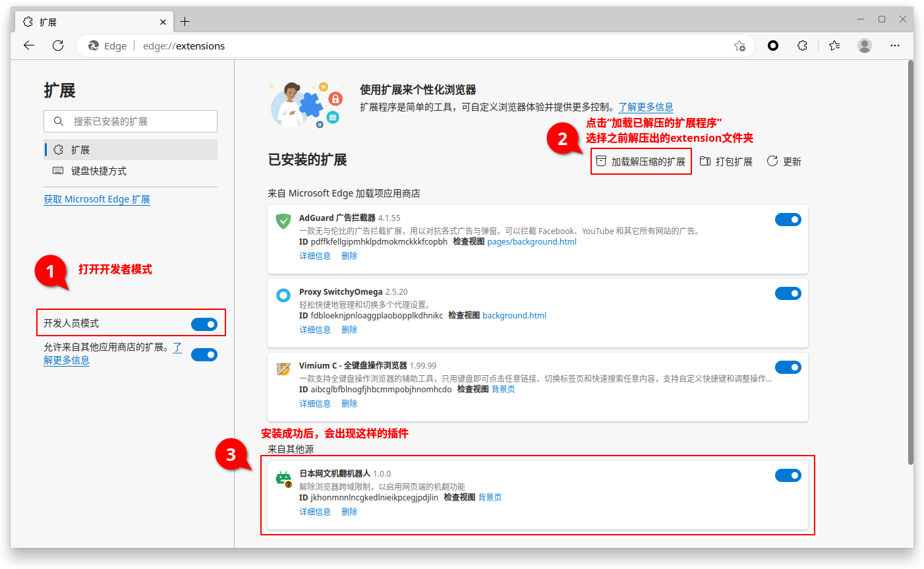Open 获取 Microsoft Edge 扩展 link
This screenshot has width=924, height=569.
(97, 199)
